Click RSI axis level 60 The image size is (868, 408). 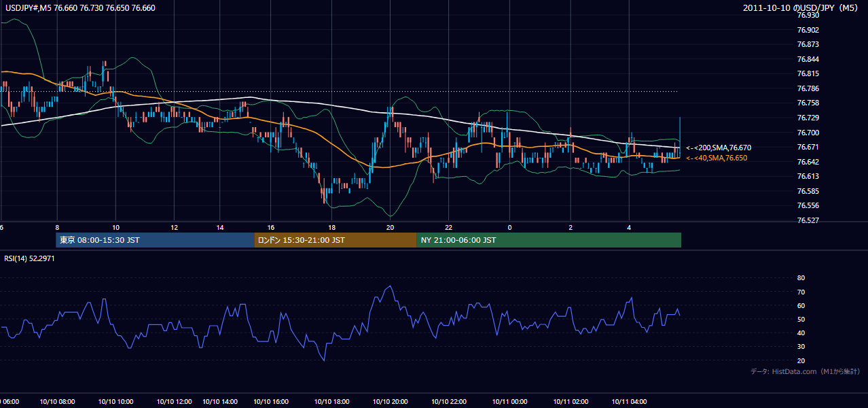pos(801,305)
